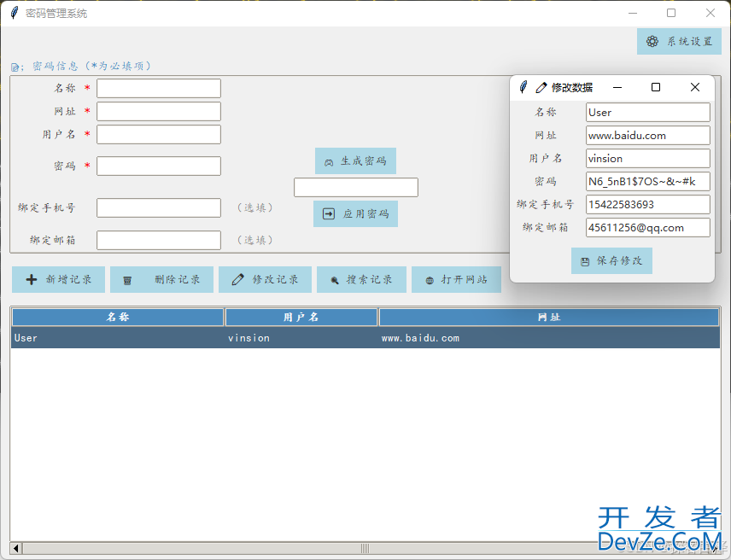The width and height of the screenshot is (731, 560).
Task: Click the 用户名 input in main form
Action: (x=159, y=135)
